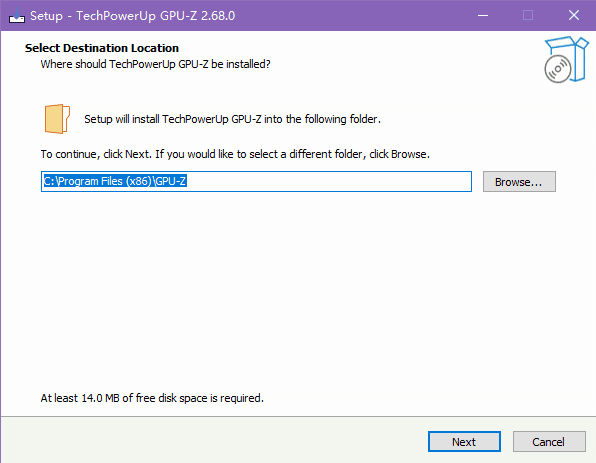Click the 'Select Destination Location' heading
This screenshot has height=463, width=596.
tap(102, 48)
